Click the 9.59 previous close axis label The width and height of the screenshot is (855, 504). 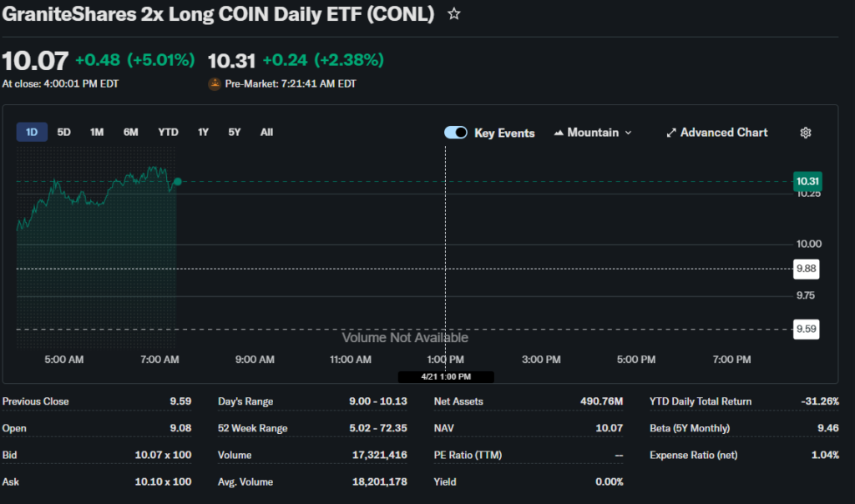click(806, 329)
